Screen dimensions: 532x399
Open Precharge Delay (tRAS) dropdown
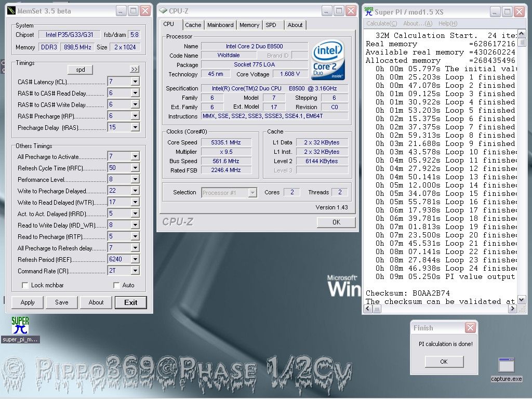pyautogui.click(x=135, y=127)
